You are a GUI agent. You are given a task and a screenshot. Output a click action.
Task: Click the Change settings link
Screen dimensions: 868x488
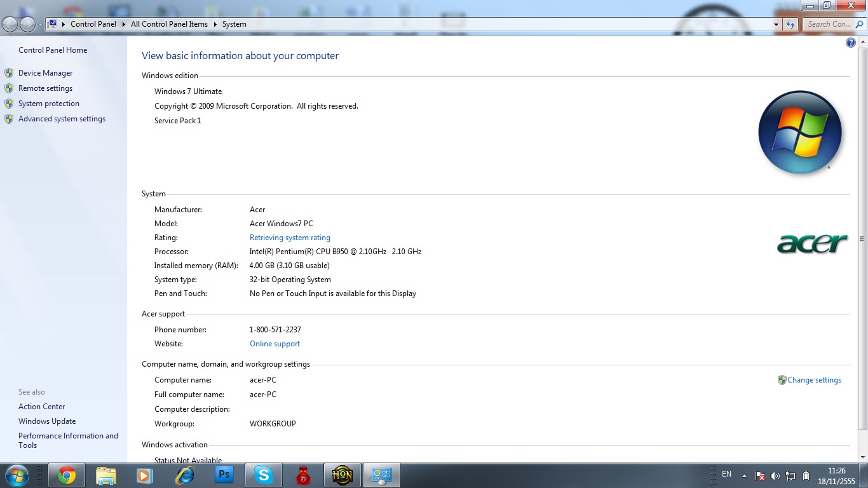point(814,380)
